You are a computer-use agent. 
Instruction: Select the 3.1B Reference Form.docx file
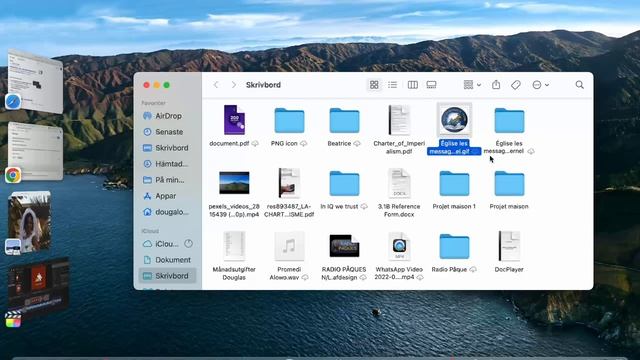(399, 183)
